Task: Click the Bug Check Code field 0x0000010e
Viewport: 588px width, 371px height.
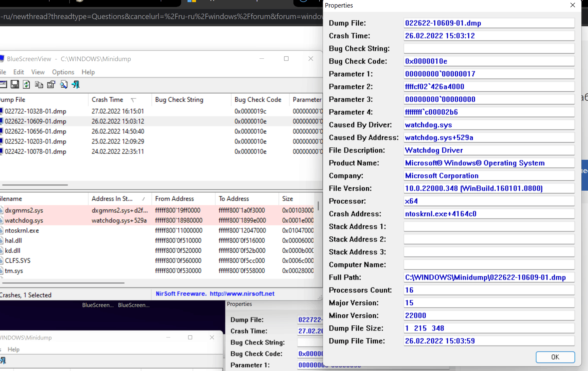Action: tap(489, 61)
